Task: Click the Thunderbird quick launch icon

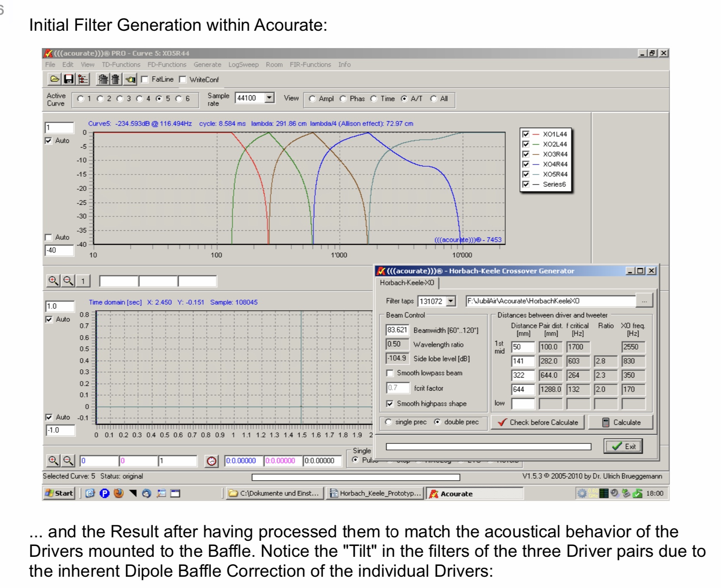Action: pos(147,493)
